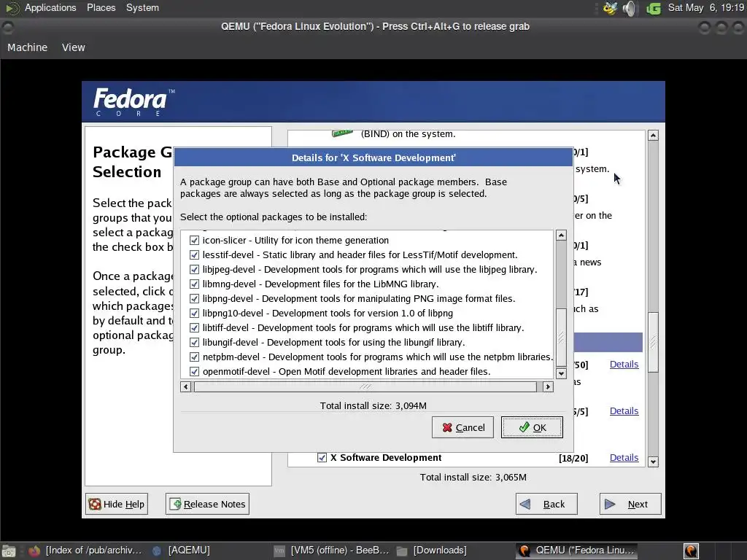Image resolution: width=747 pixels, height=560 pixels.
Task: Open the Applications menu
Action: (50, 7)
